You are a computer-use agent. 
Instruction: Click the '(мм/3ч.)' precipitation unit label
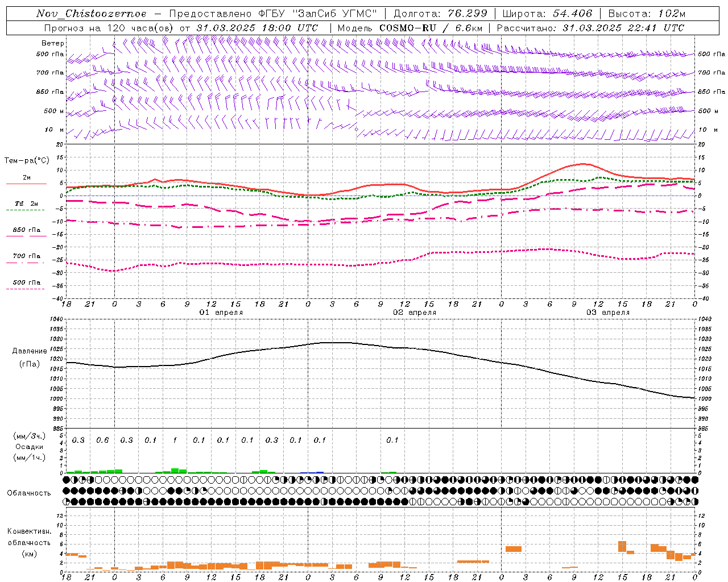coord(30,436)
